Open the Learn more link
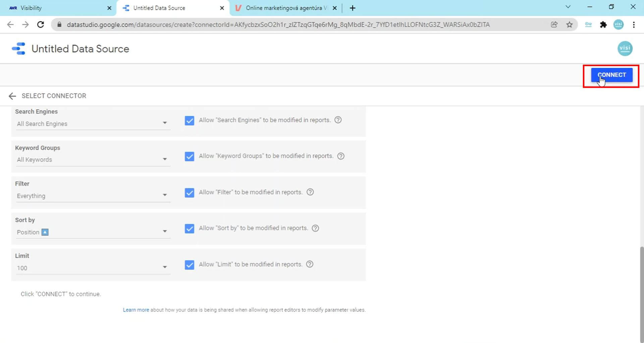 click(x=136, y=310)
